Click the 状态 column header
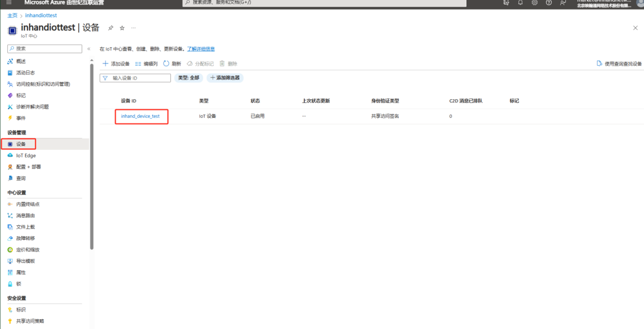Screen dimensions: 644x329 point(255,101)
